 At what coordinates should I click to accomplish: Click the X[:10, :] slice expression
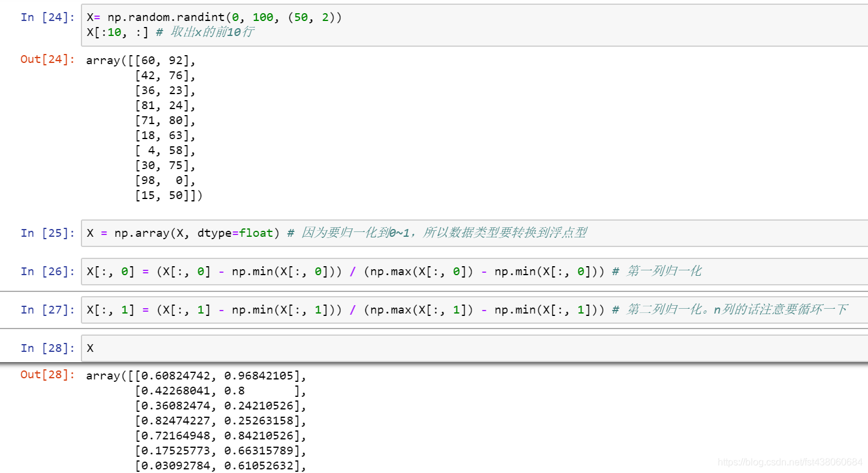(x=117, y=32)
